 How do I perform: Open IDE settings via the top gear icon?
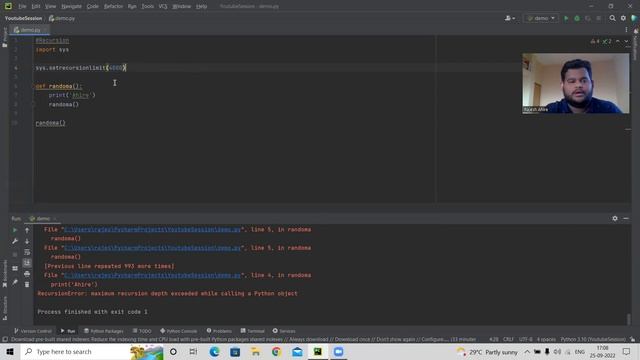coord(623,18)
